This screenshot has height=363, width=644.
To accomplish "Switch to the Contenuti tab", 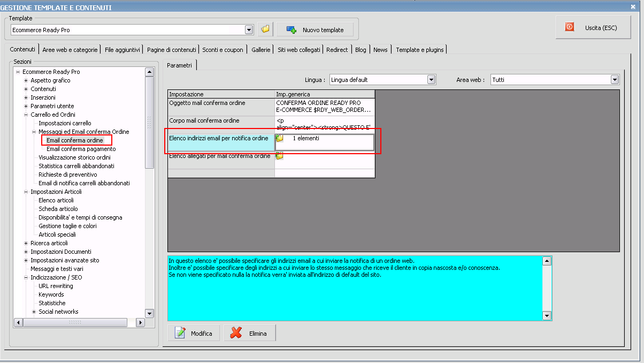I will pos(23,49).
